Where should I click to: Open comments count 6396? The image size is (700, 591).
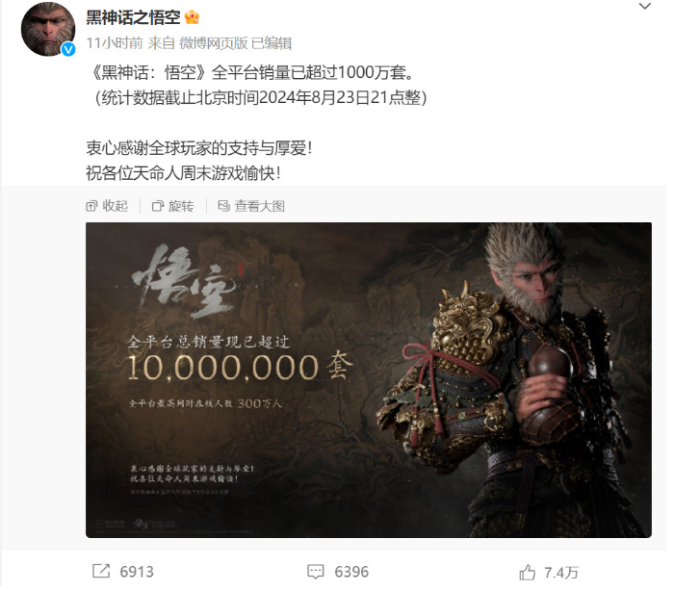[351, 572]
